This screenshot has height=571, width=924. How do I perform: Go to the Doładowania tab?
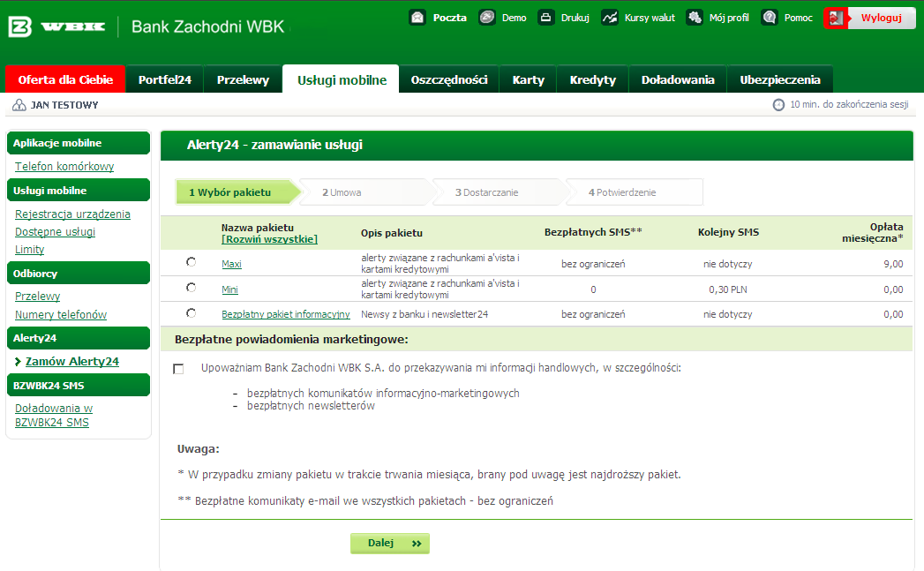coord(678,79)
